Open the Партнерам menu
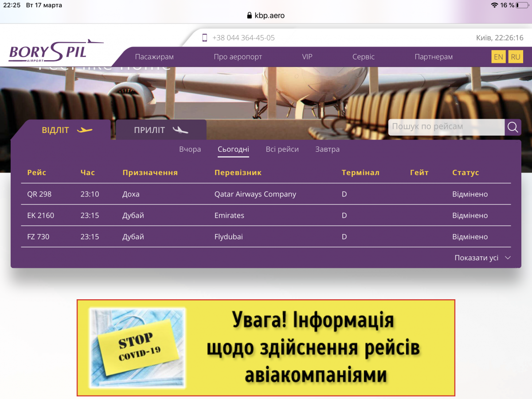 tap(434, 57)
